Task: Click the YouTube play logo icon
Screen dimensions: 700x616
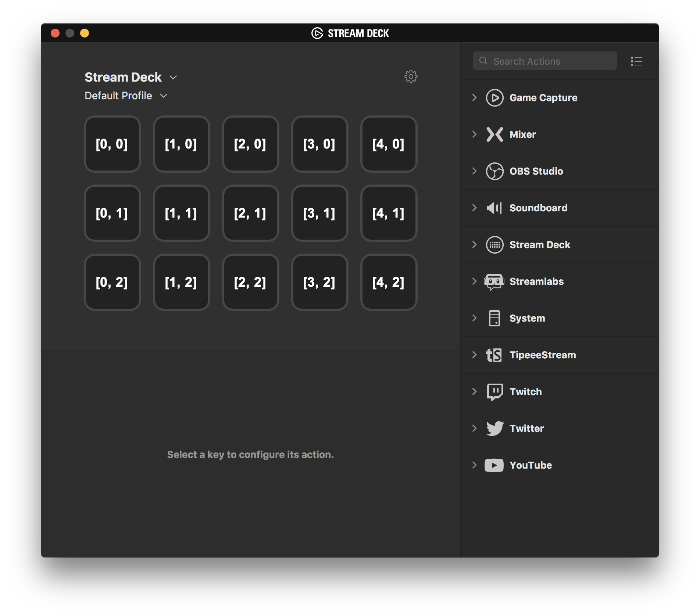Action: tap(494, 465)
